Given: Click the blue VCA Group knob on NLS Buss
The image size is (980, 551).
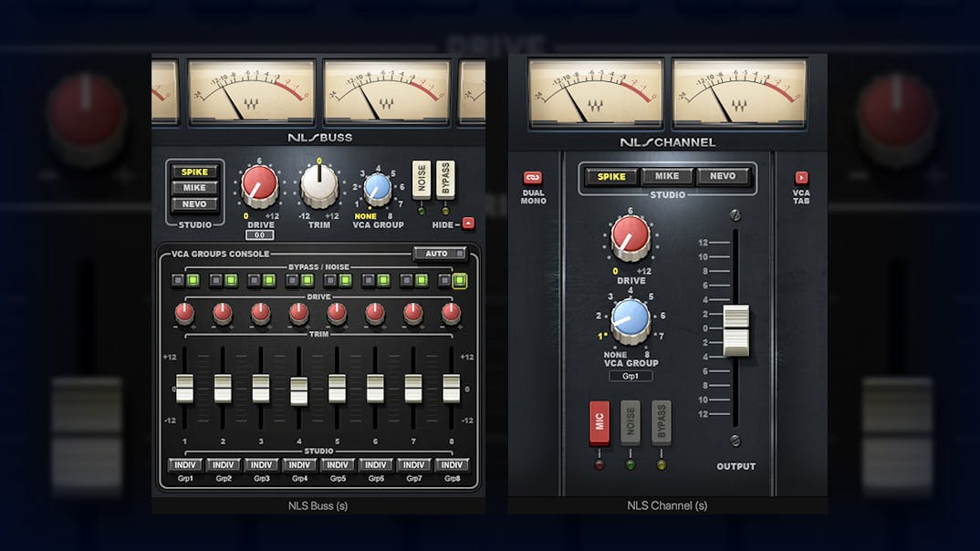Looking at the screenshot, I should (377, 188).
